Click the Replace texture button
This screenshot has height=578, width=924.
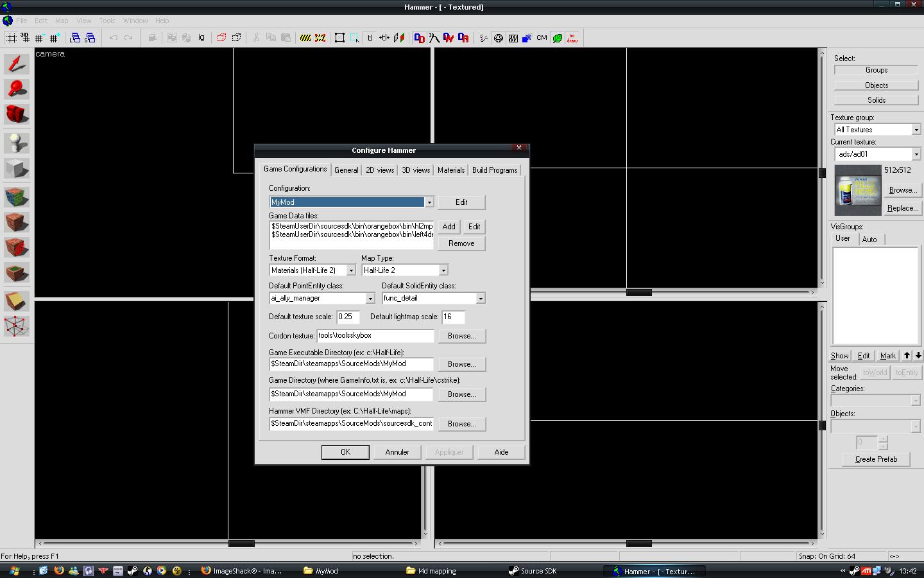click(x=902, y=208)
